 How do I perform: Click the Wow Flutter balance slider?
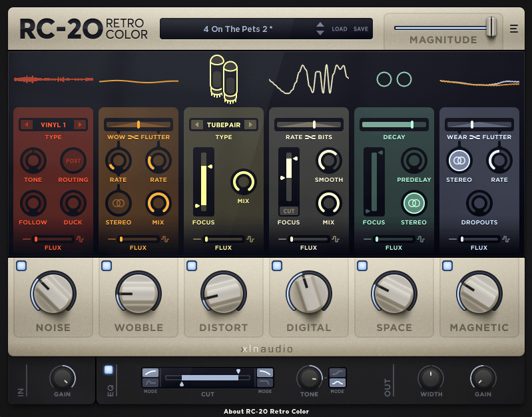pos(138,125)
